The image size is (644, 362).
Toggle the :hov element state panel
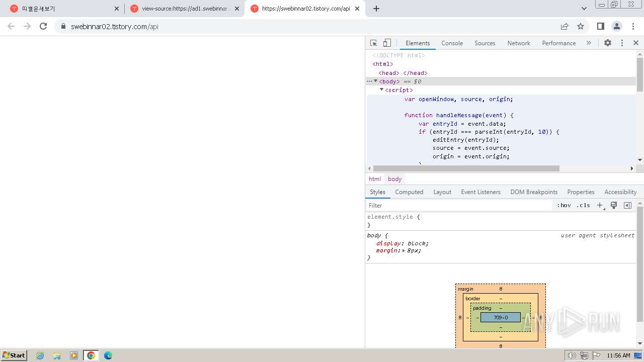[564, 206]
